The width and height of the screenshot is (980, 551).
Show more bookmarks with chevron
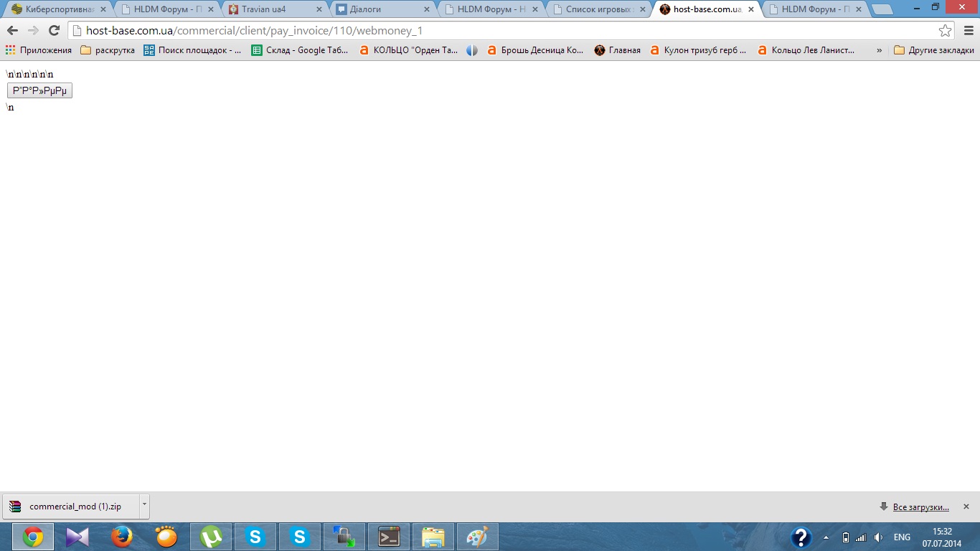(879, 50)
